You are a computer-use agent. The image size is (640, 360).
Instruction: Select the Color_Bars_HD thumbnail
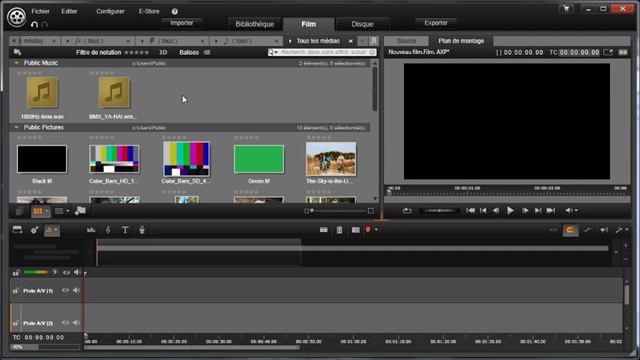(114, 159)
